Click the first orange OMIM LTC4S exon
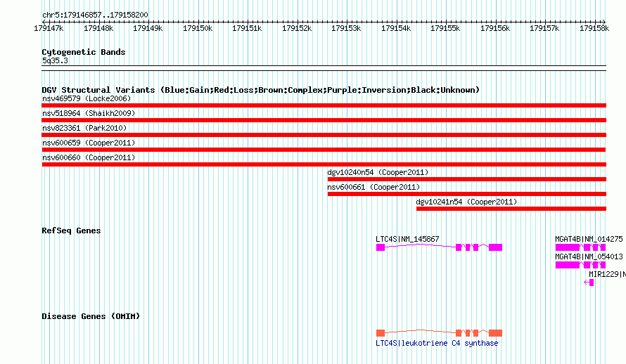 (381, 333)
